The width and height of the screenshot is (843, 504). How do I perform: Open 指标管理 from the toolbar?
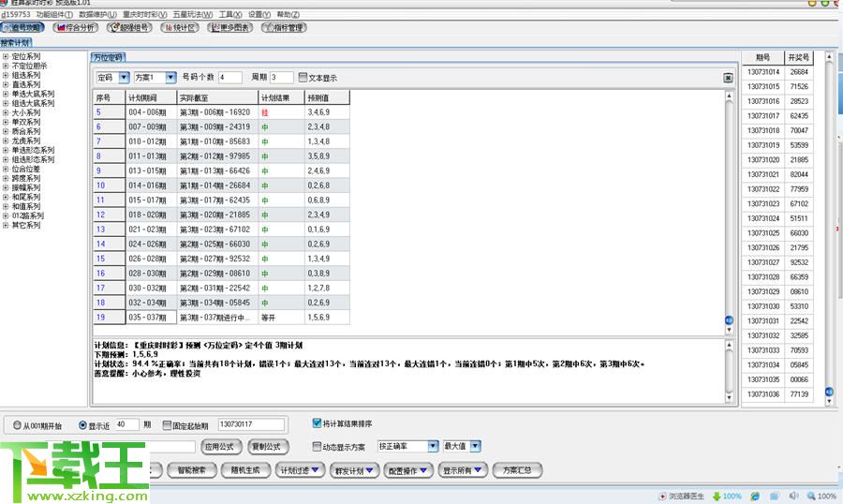point(284,27)
